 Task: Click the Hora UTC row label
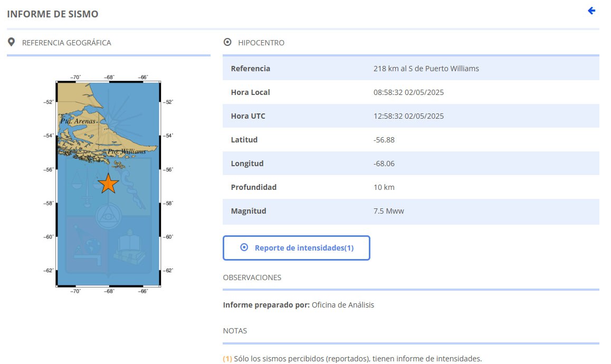(248, 116)
